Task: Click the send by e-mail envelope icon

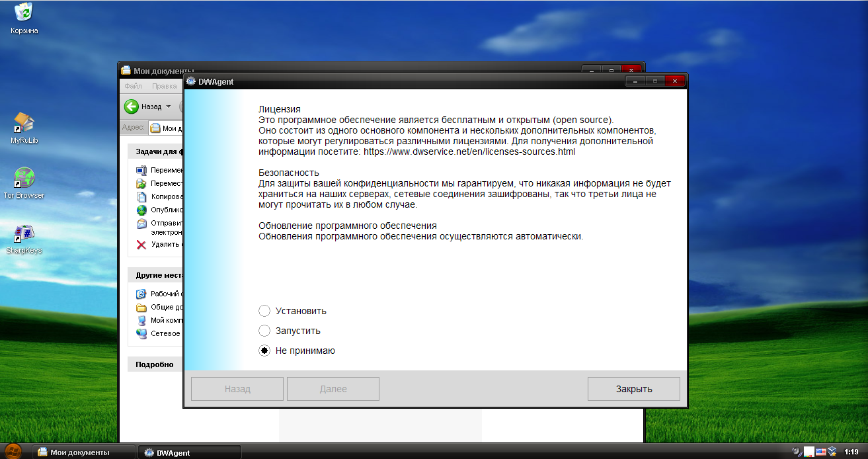Action: click(x=141, y=224)
